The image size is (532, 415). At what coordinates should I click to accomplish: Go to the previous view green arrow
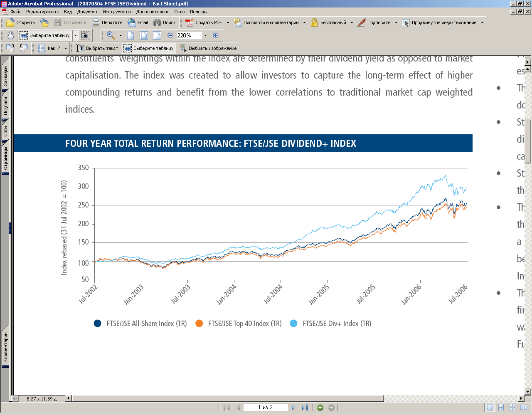[x=320, y=408]
